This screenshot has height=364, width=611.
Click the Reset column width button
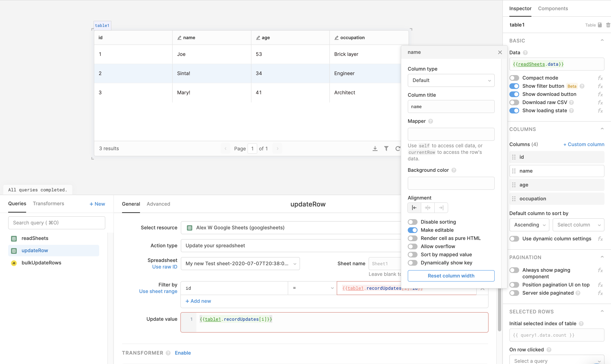(x=451, y=276)
